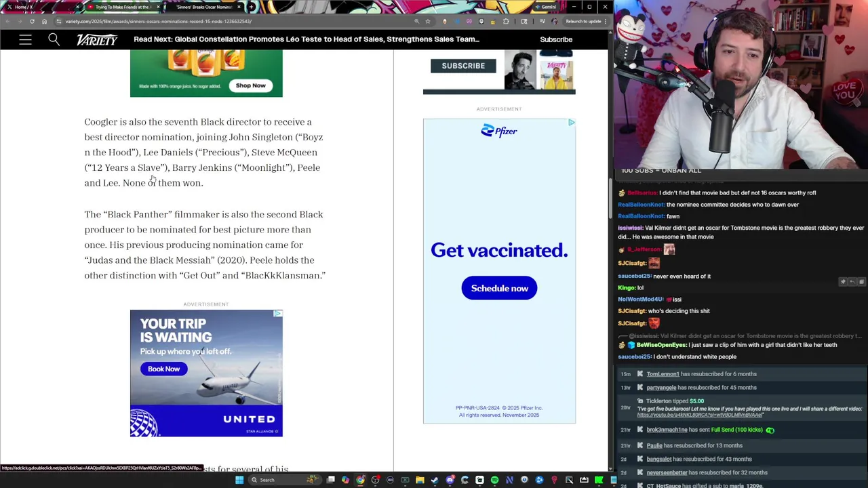Open AdChoices icon on the Pfizer ad
The image size is (868, 488).
pyautogui.click(x=571, y=123)
